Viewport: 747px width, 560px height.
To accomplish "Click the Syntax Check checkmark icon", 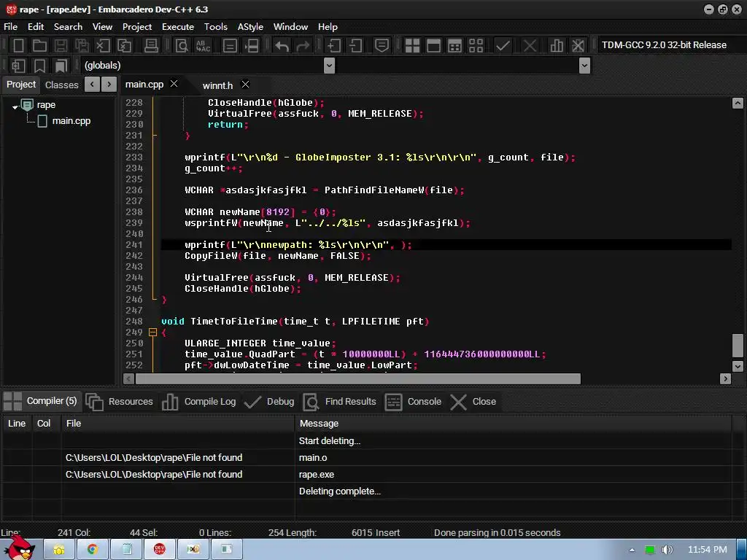I will 503,46.
